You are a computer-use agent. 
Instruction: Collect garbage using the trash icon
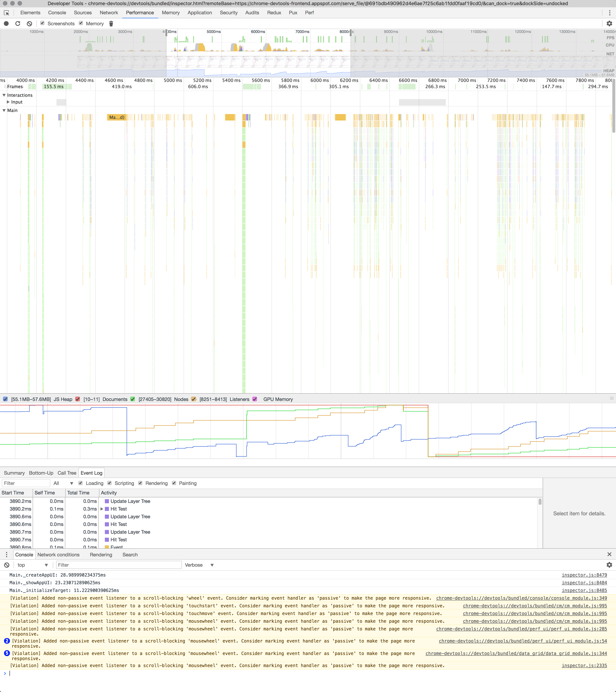click(x=111, y=24)
